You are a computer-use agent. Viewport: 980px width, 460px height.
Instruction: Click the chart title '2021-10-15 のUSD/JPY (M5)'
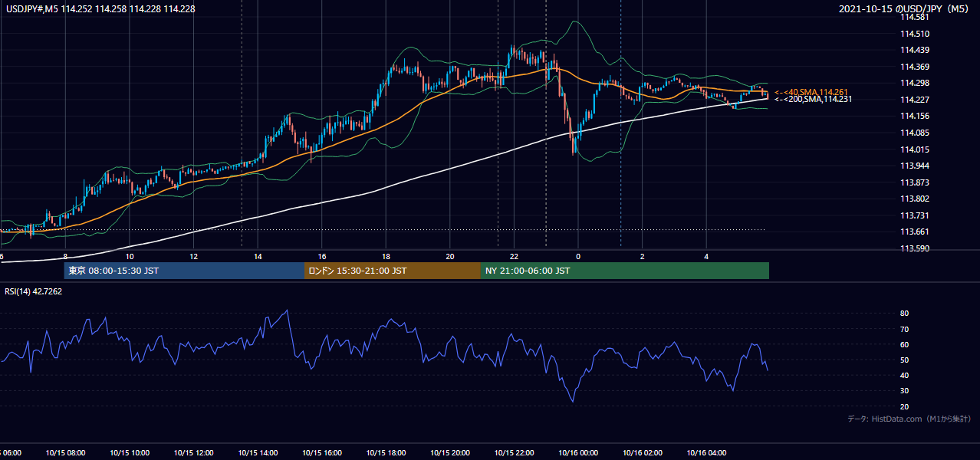click(905, 8)
